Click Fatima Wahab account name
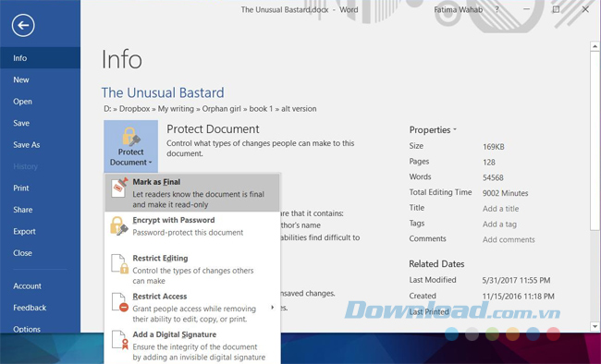Viewport: 601px width, 364px height. (458, 9)
